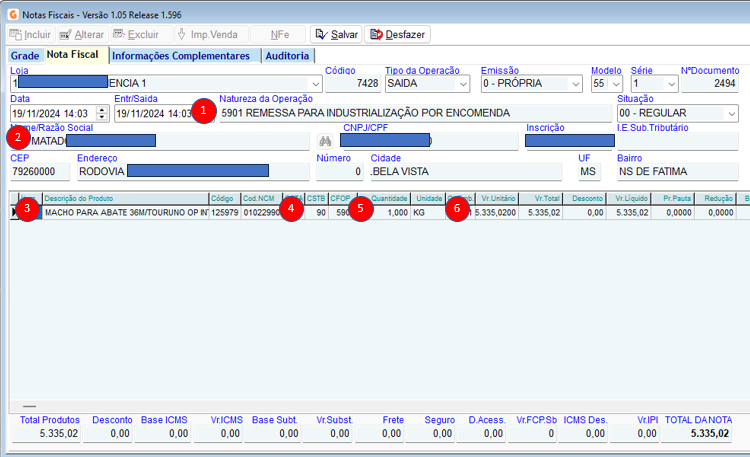The width and height of the screenshot is (750, 457).
Task: Open the Auditoria tab
Action: pyautogui.click(x=287, y=56)
